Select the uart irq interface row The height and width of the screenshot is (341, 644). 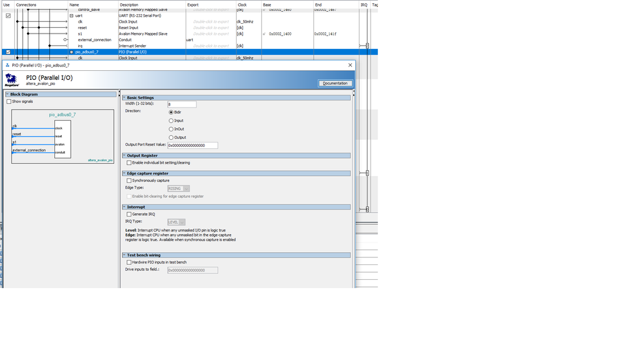[x=80, y=46]
